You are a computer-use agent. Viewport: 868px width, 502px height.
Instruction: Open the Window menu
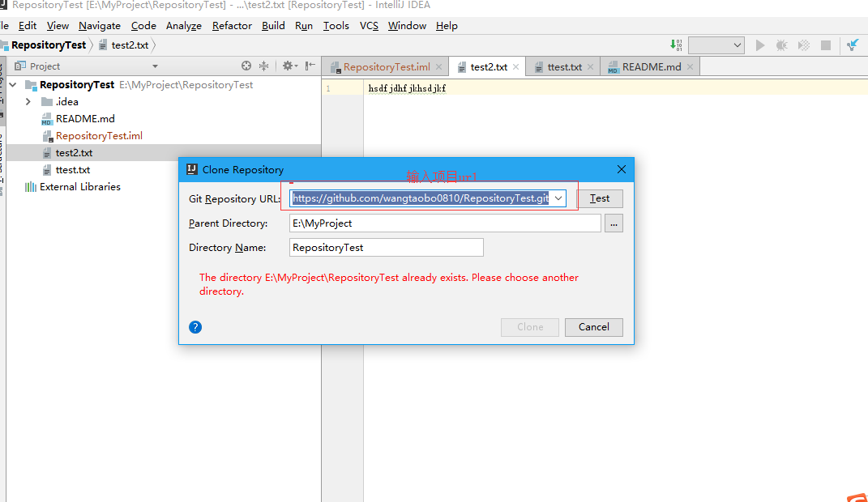tap(407, 26)
